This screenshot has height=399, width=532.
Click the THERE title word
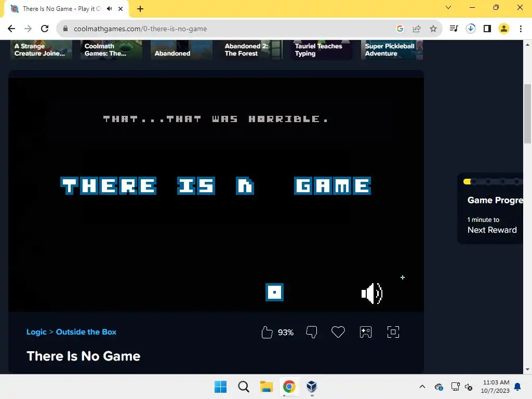pyautogui.click(x=108, y=185)
